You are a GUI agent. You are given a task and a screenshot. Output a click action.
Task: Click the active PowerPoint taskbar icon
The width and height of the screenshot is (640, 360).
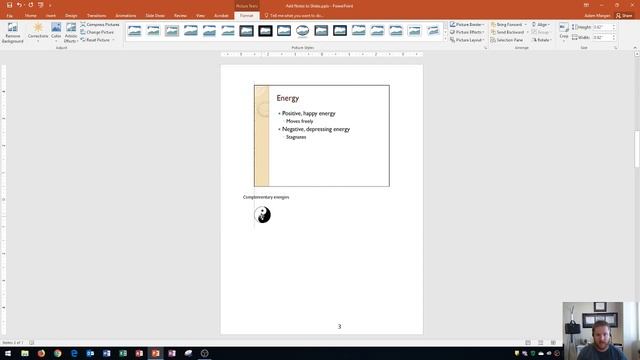coord(156,353)
